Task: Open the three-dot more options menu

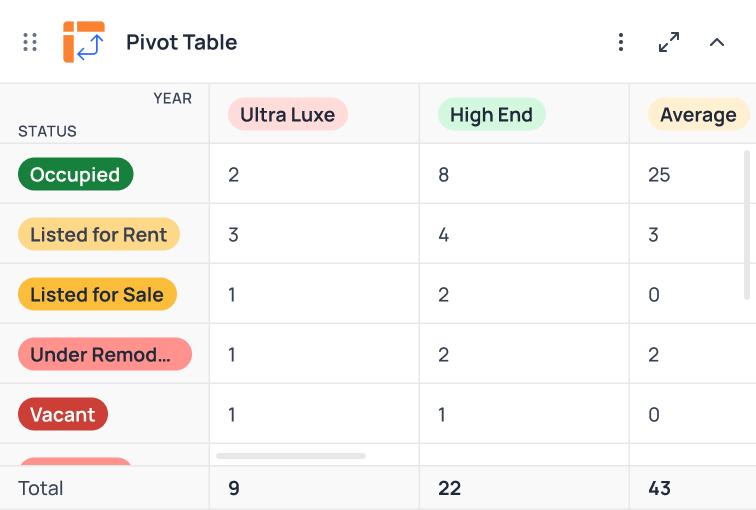Action: pyautogui.click(x=621, y=42)
